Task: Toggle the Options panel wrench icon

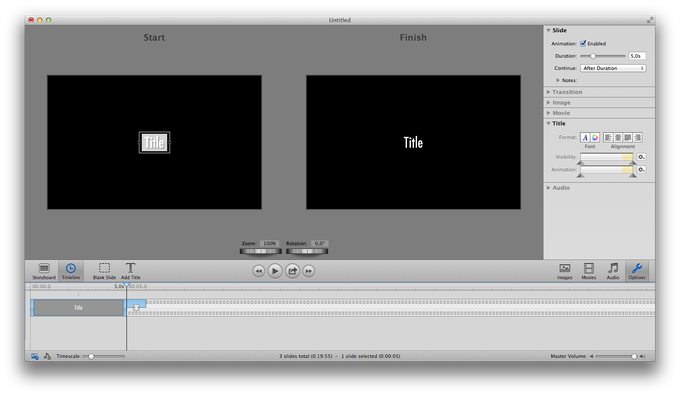Action: (x=637, y=271)
